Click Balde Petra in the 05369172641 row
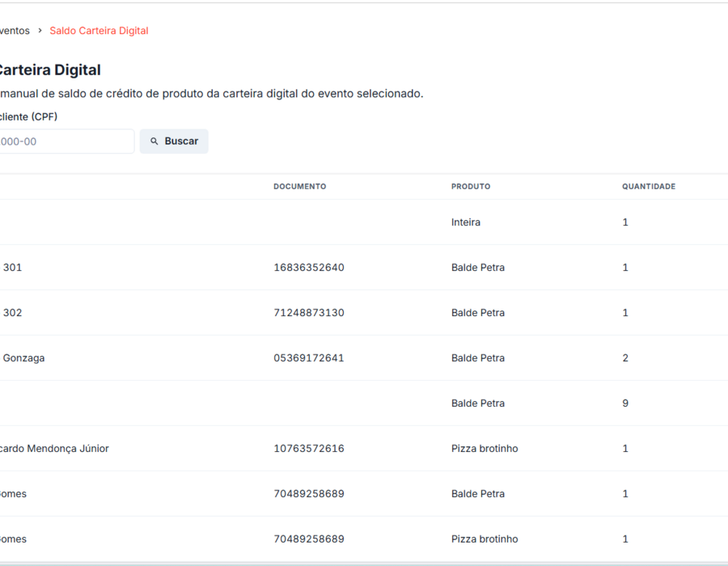728x566 pixels. [478, 358]
